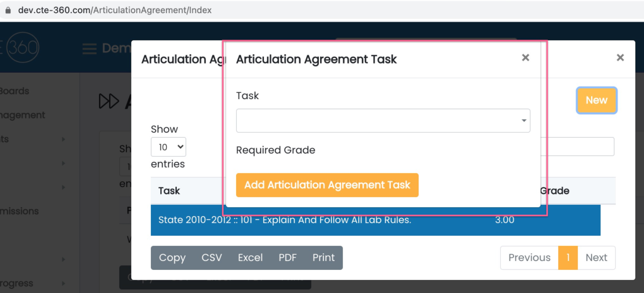Select page 1 in pagination

tap(568, 258)
